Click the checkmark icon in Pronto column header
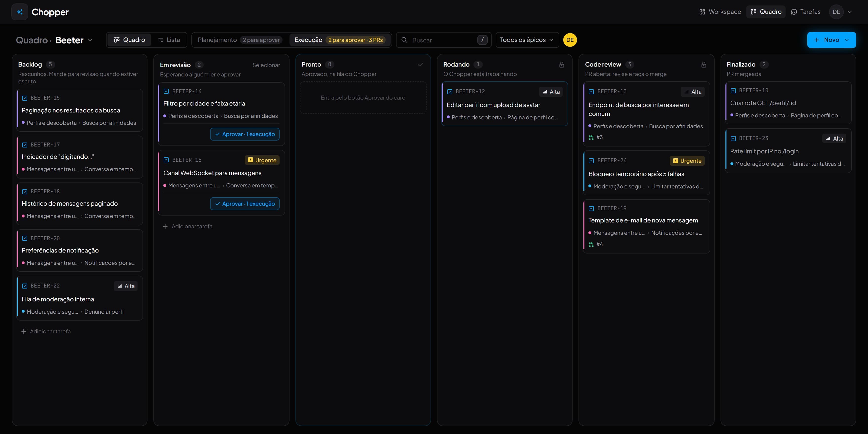Screen dimensions: 868x434 [420, 65]
